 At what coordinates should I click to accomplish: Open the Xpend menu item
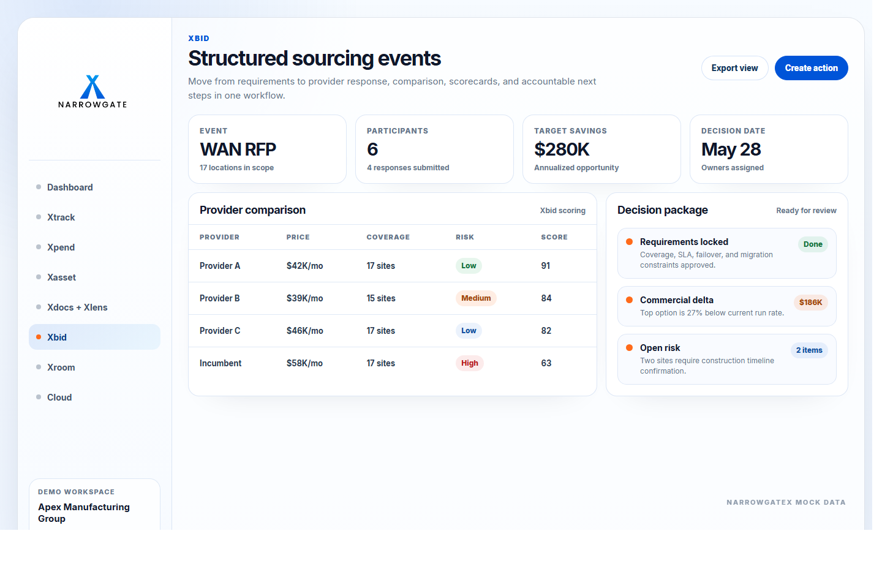point(94,247)
